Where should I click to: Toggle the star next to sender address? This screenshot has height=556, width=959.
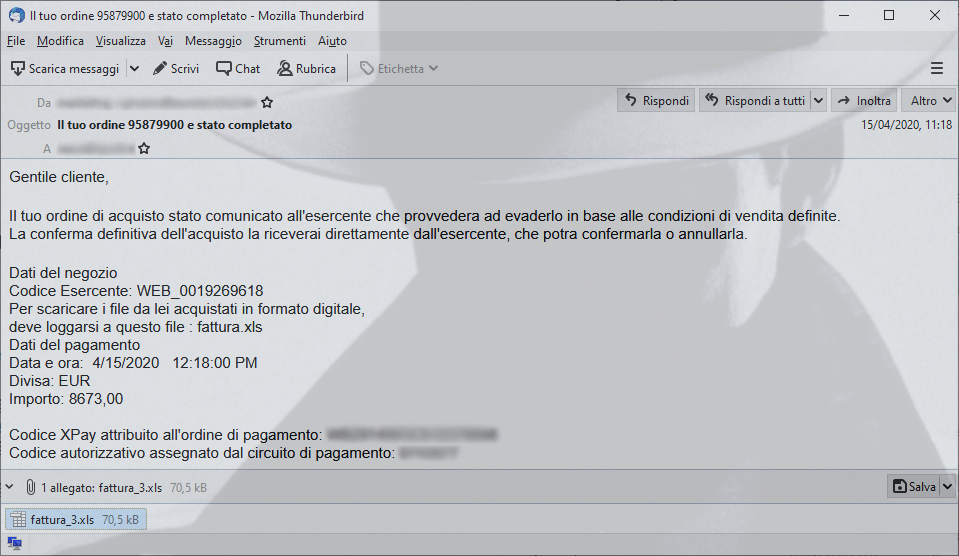(267, 102)
